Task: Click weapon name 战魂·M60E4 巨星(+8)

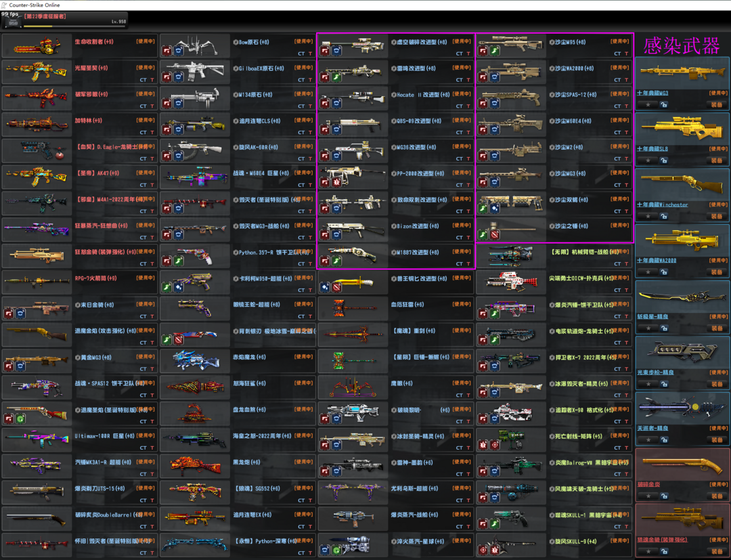Action: [261, 173]
